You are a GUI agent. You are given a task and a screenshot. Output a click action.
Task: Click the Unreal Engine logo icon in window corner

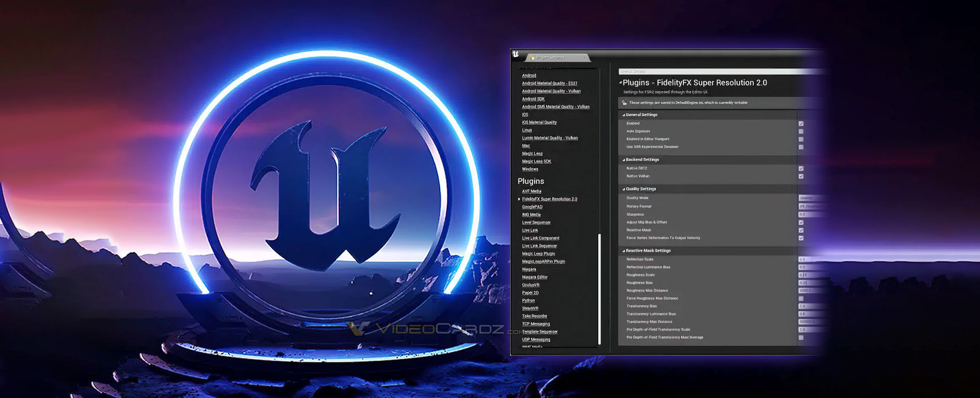(516, 54)
